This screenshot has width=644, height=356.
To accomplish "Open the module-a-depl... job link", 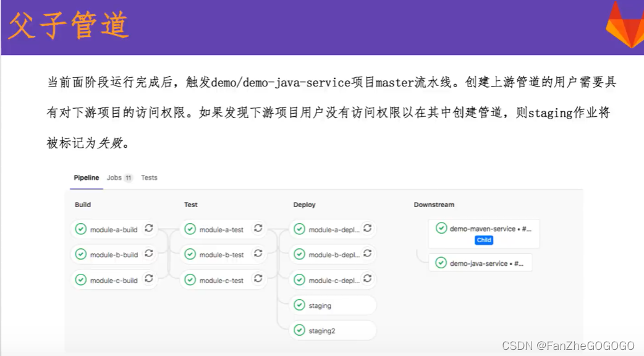I will (x=334, y=230).
